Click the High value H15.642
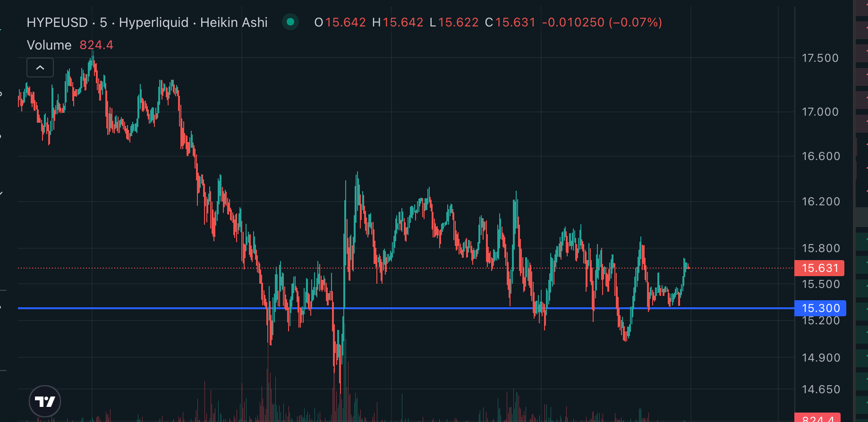868x422 pixels. click(398, 22)
